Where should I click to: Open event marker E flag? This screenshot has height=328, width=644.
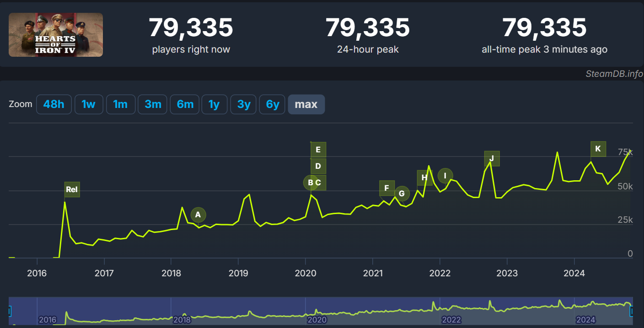coord(318,150)
